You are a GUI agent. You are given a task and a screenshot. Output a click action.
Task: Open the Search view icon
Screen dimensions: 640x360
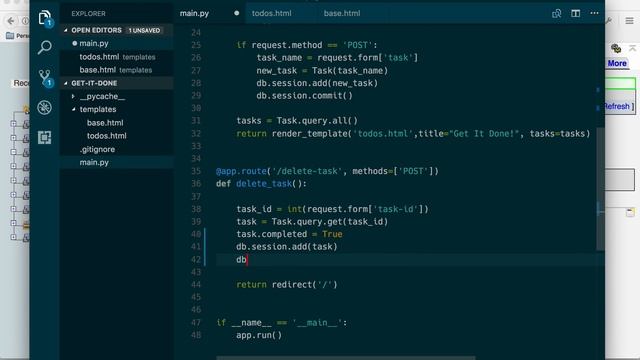point(44,47)
